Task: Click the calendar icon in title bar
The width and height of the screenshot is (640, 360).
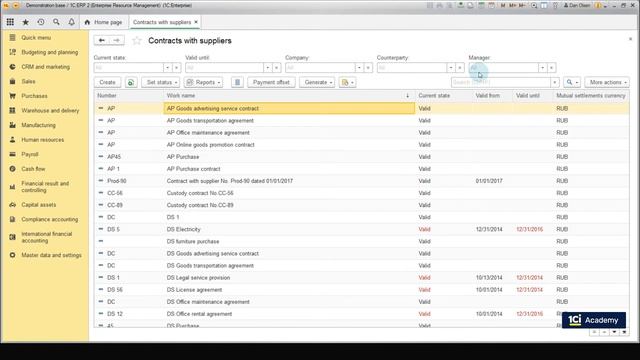Action: (x=491, y=5)
